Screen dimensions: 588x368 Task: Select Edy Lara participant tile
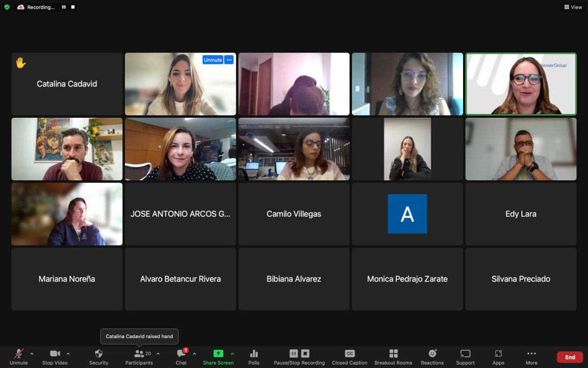point(521,214)
